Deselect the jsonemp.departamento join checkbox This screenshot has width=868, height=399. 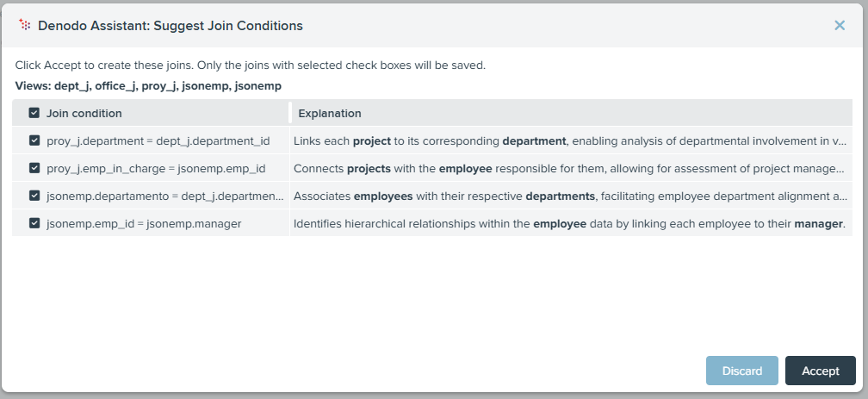34,196
